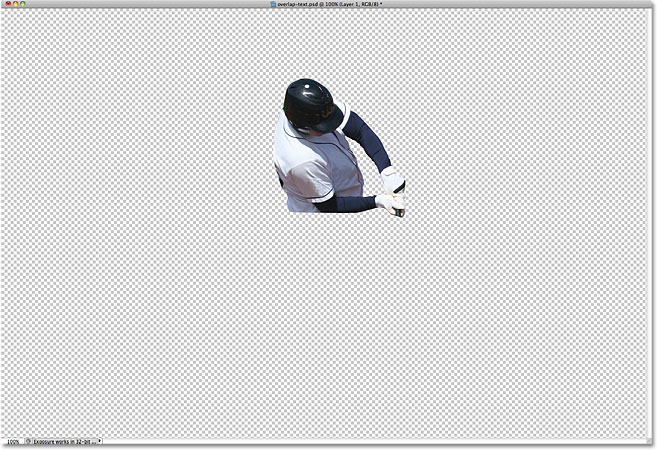Click the zoom percentage field showing 100%
Image resolution: width=657 pixels, height=450 pixels.
coord(13,442)
